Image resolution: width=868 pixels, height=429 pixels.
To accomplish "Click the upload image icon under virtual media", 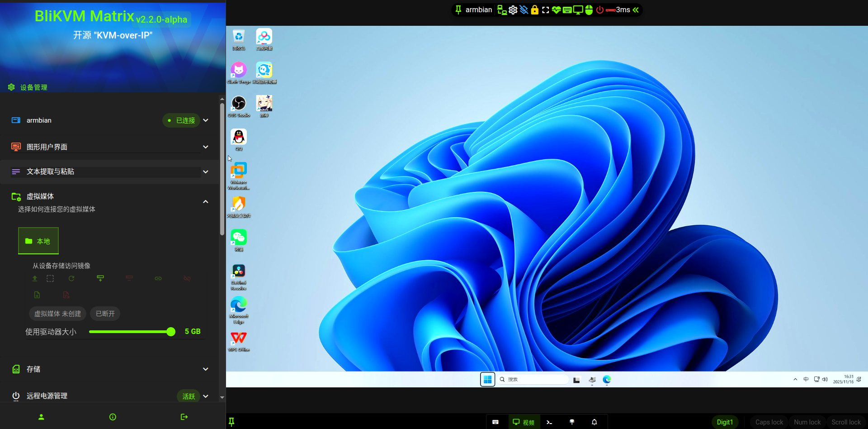I will [35, 278].
